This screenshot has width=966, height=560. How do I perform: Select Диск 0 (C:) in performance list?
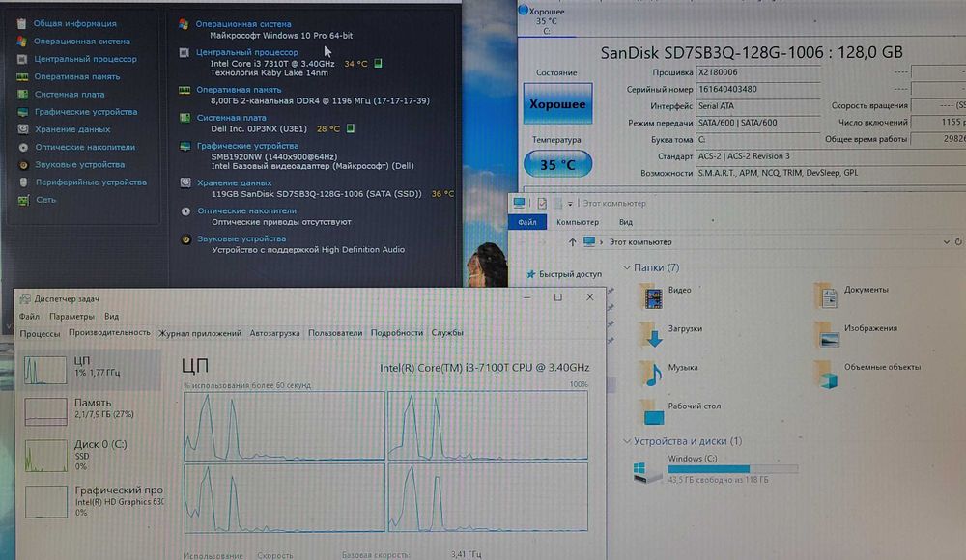(x=91, y=456)
